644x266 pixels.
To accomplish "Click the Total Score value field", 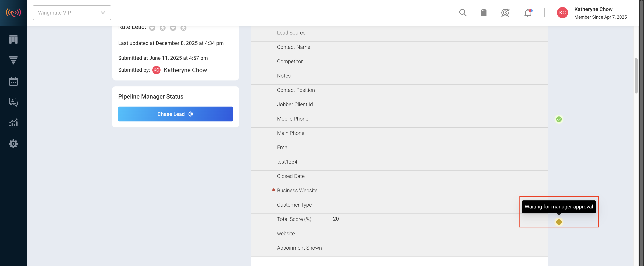I will (336, 219).
